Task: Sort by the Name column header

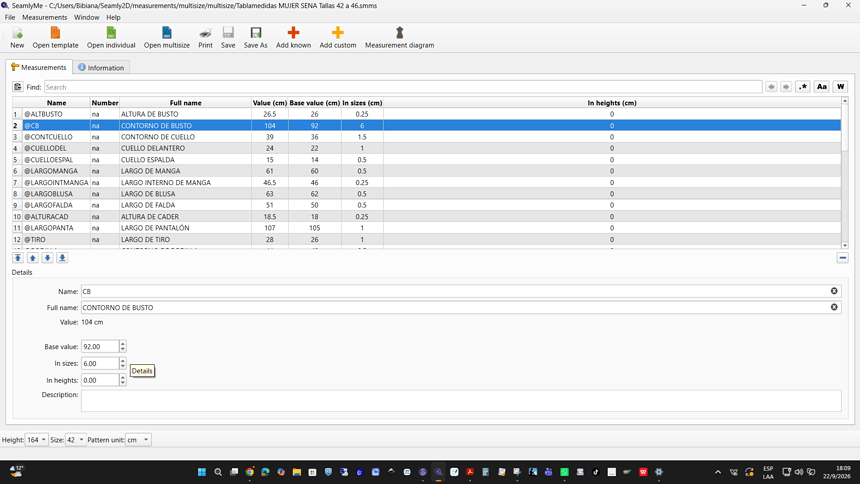Action: [x=56, y=103]
